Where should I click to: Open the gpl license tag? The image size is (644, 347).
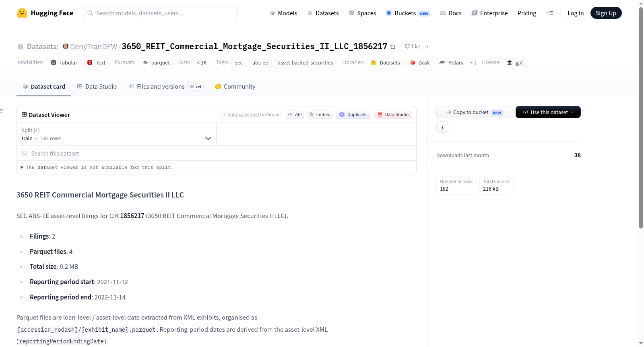515,62
